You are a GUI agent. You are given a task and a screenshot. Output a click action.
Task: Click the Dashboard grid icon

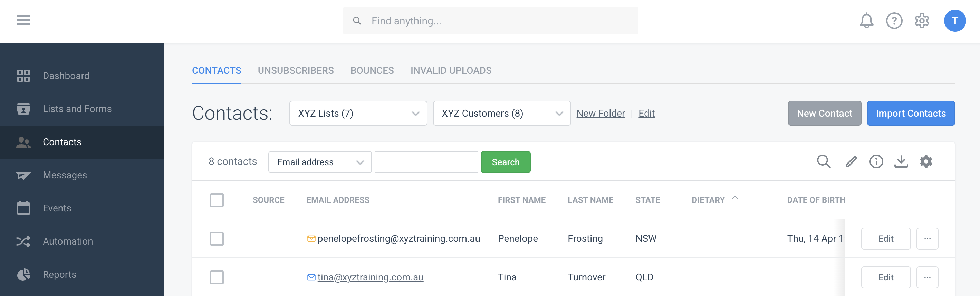coord(23,76)
